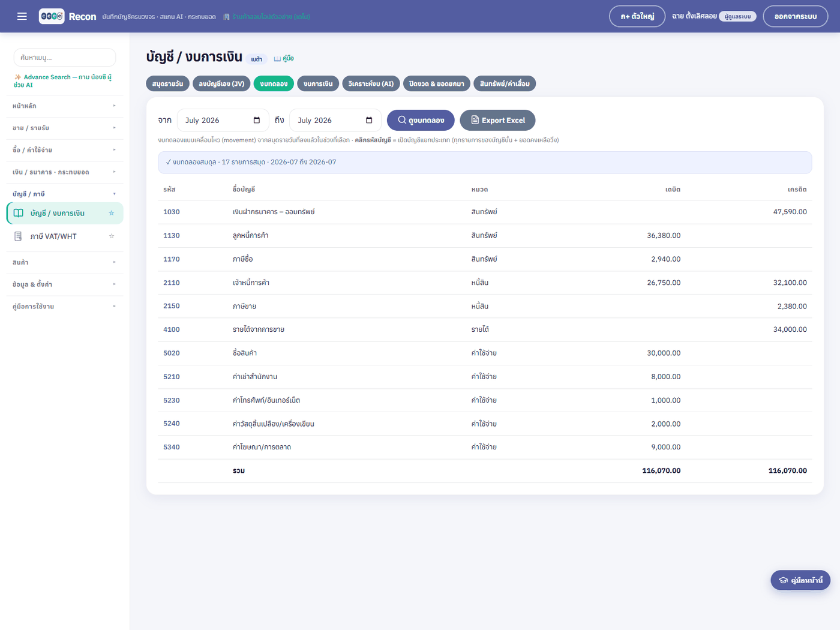Expand the ขาย / รายรับ sidebar section
The width and height of the screenshot is (840, 630).
point(65,128)
